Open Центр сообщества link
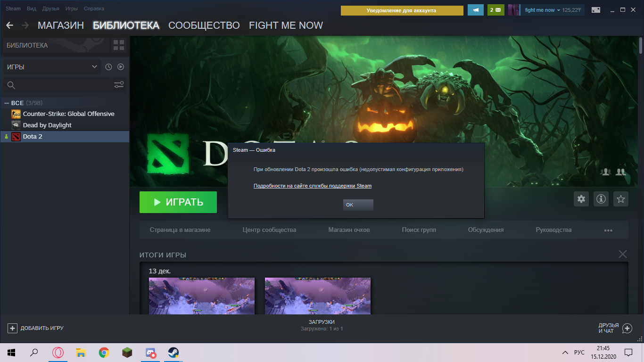Image resolution: width=644 pixels, height=362 pixels. click(269, 230)
